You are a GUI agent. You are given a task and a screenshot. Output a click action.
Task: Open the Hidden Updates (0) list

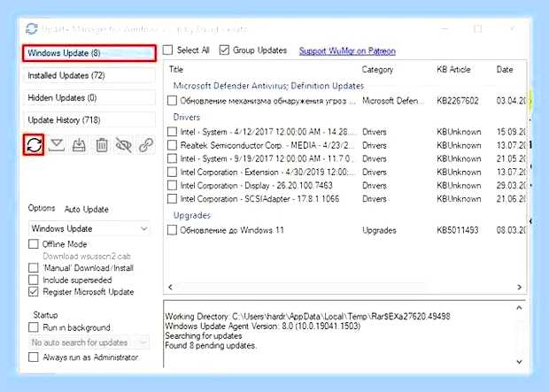coord(89,98)
